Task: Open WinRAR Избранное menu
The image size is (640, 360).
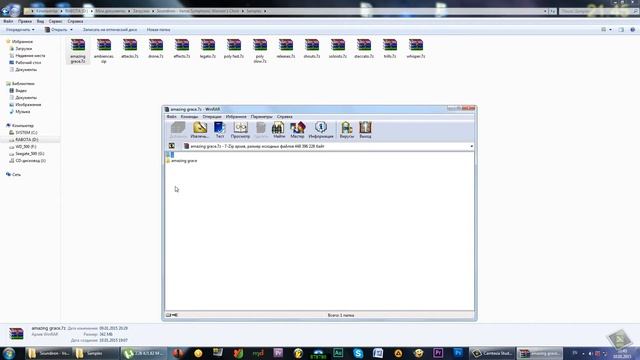Action: tap(236, 117)
